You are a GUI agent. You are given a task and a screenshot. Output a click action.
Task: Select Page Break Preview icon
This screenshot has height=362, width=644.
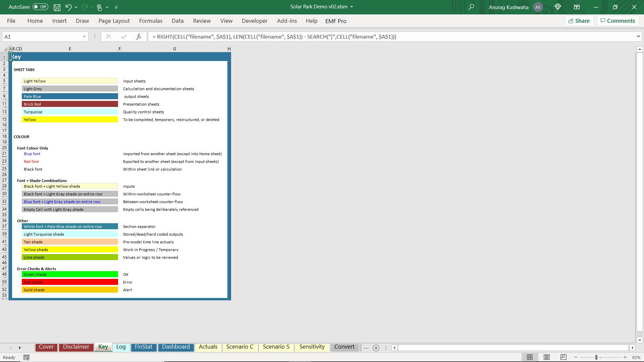(563, 357)
